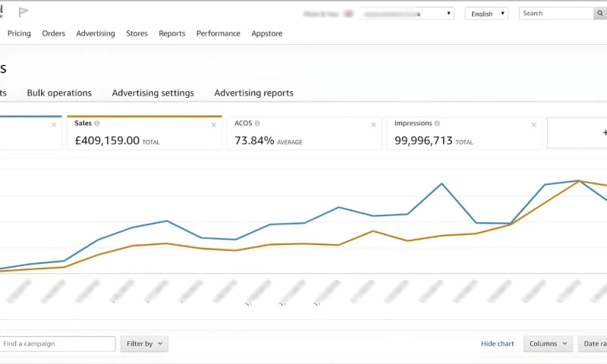
Task: Click the top Search input box
Action: (x=556, y=13)
